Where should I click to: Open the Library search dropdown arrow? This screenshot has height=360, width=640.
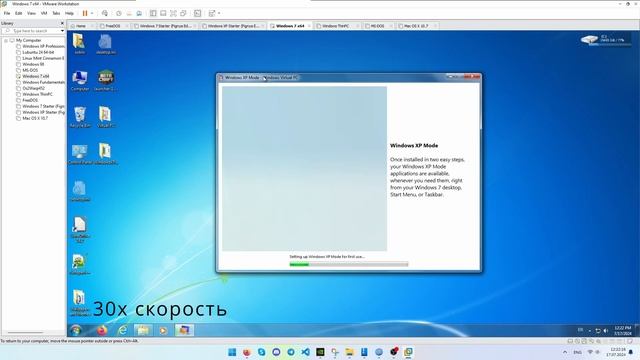click(x=62, y=31)
